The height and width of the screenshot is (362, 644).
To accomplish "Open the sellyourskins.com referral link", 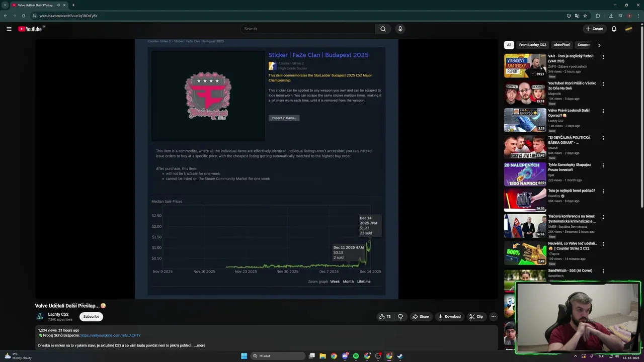I will point(110,335).
